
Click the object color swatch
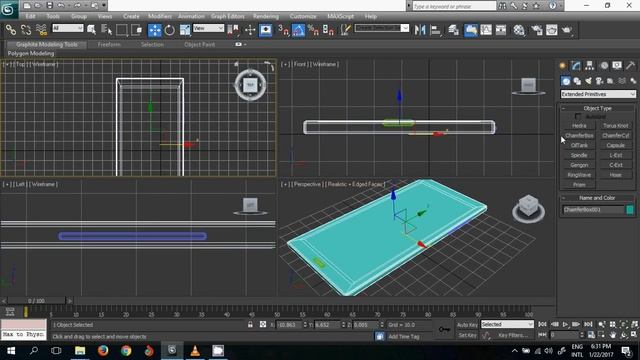click(x=630, y=210)
